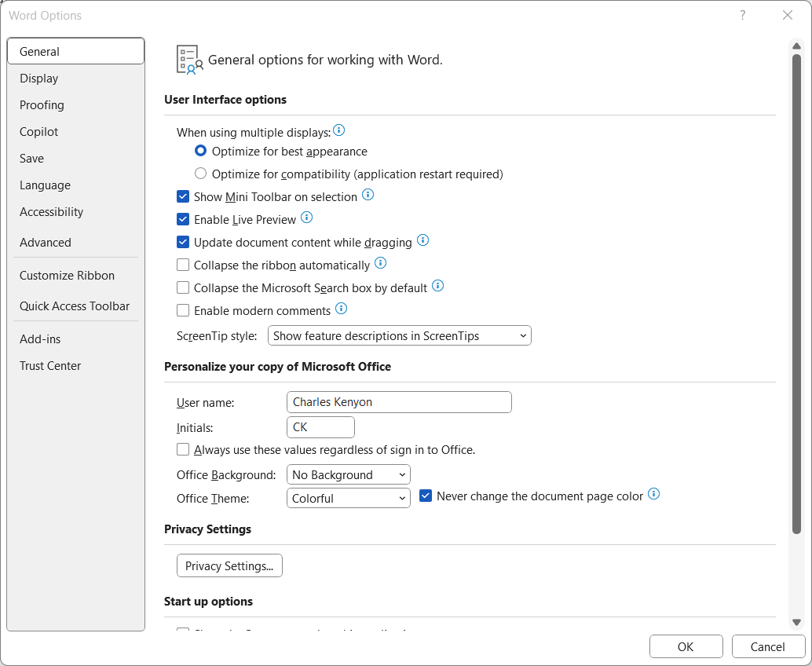Open the Office Theme dropdown
The height and width of the screenshot is (666, 812).
[x=349, y=499]
